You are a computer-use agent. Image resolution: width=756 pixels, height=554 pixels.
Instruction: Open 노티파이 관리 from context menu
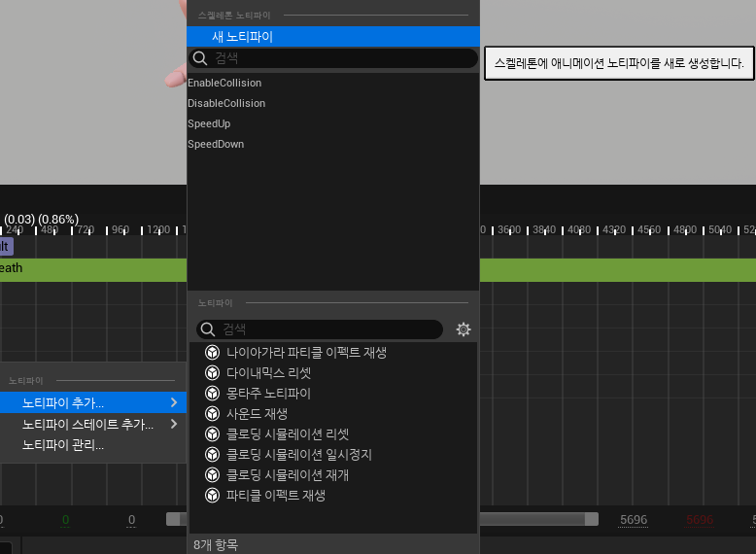[63, 445]
